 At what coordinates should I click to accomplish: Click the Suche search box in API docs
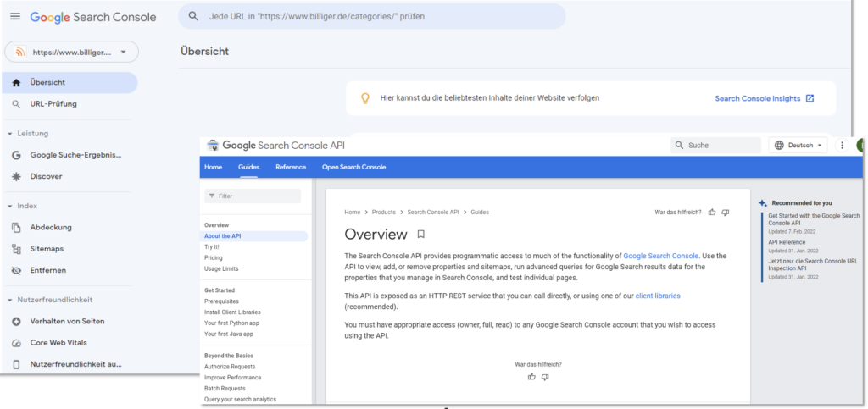tap(715, 146)
